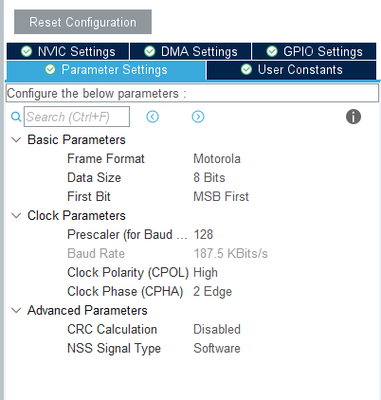Open the GPIO Settings tab
The width and height of the screenshot is (381, 400).
click(314, 51)
